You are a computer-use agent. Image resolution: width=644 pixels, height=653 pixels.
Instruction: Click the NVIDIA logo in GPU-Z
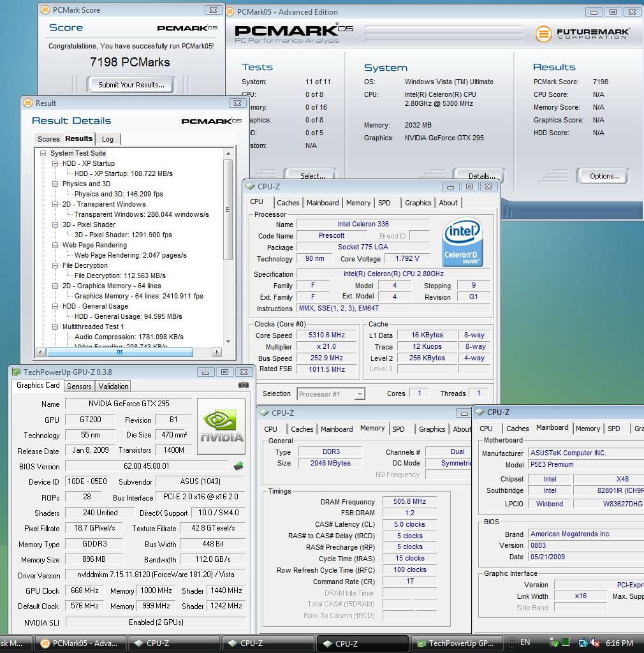point(221,426)
